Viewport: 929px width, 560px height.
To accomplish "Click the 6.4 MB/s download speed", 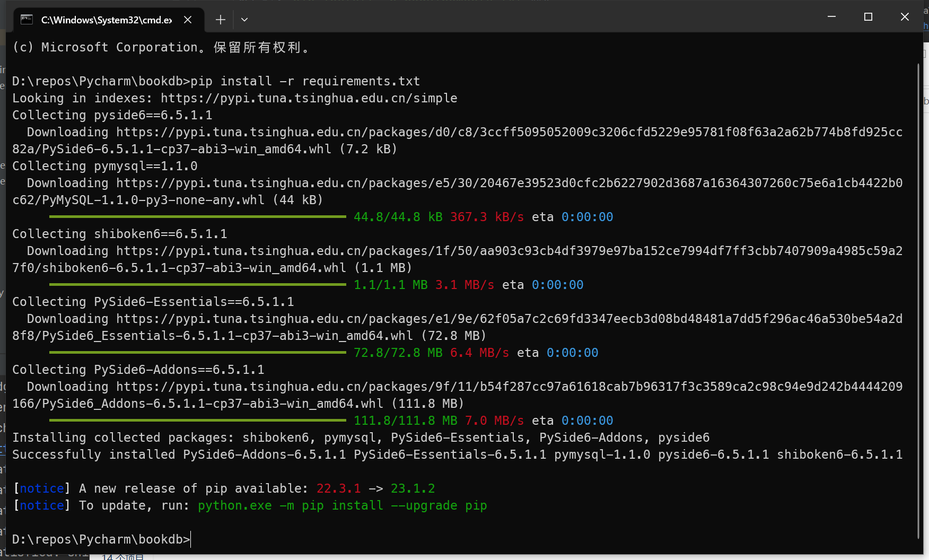I will [x=479, y=353].
